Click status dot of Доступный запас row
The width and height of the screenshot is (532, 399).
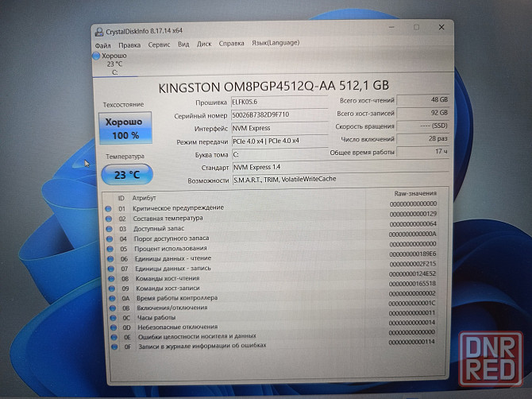pos(109,229)
